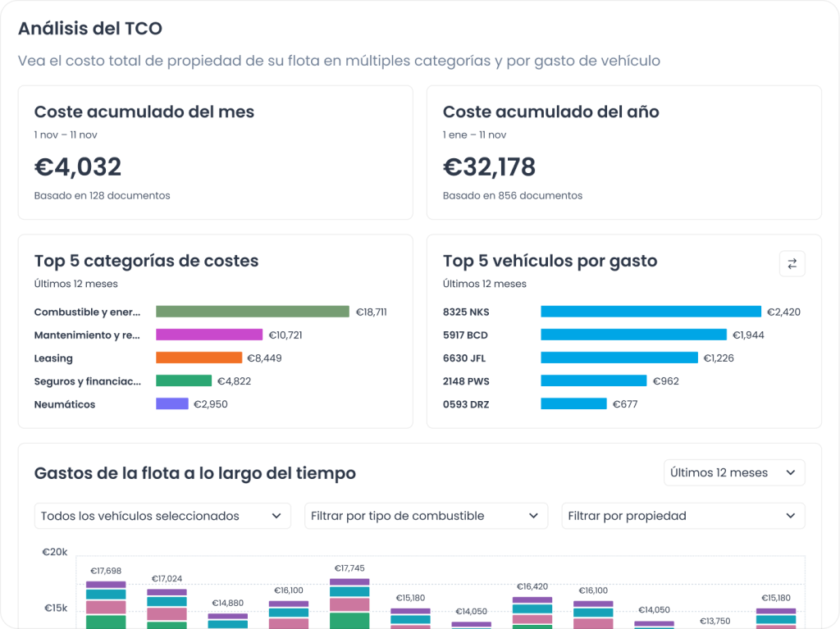The height and width of the screenshot is (629, 840).
Task: Click the purple Neumáticos bar
Action: [172, 403]
